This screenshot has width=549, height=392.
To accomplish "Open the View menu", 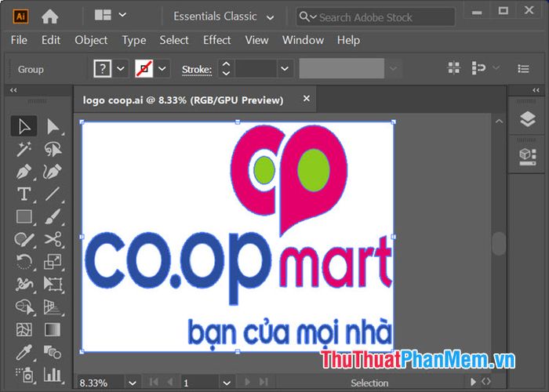I will coord(256,40).
